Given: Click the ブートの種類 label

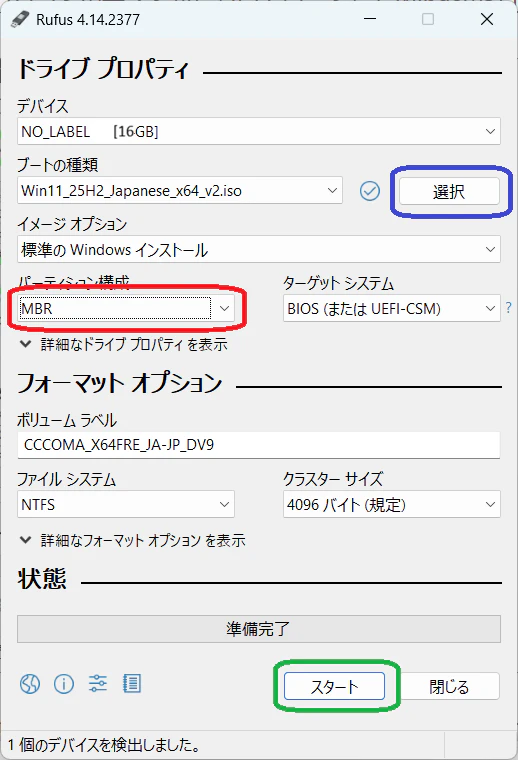Looking at the screenshot, I should pyautogui.click(x=58, y=165).
